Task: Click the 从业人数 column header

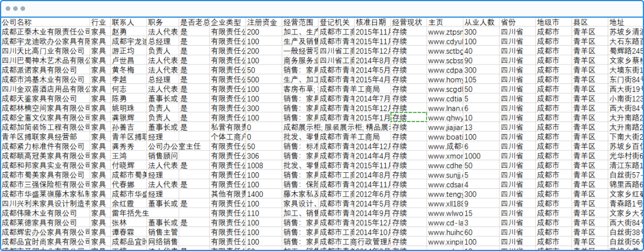Action: tap(481, 22)
